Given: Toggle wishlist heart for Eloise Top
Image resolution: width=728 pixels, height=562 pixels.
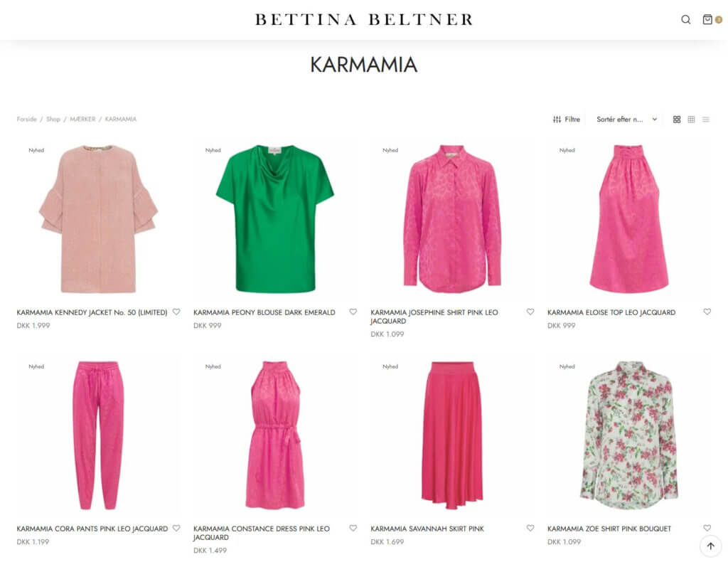Looking at the screenshot, I should (x=707, y=312).
